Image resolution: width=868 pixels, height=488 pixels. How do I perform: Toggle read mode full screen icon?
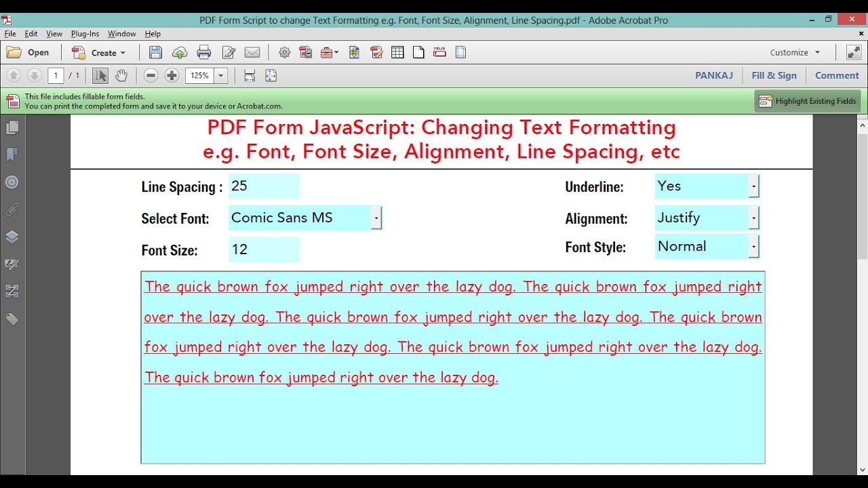pyautogui.click(x=853, y=52)
